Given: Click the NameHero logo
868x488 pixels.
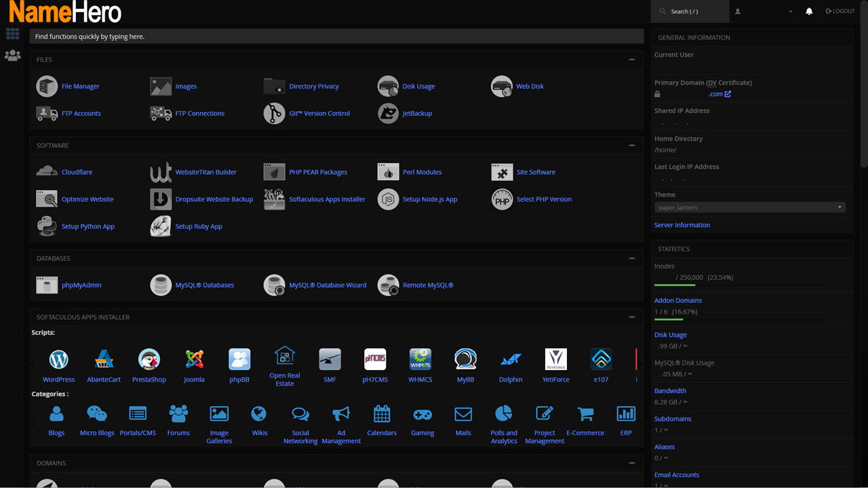Looking at the screenshot, I should point(65,12).
